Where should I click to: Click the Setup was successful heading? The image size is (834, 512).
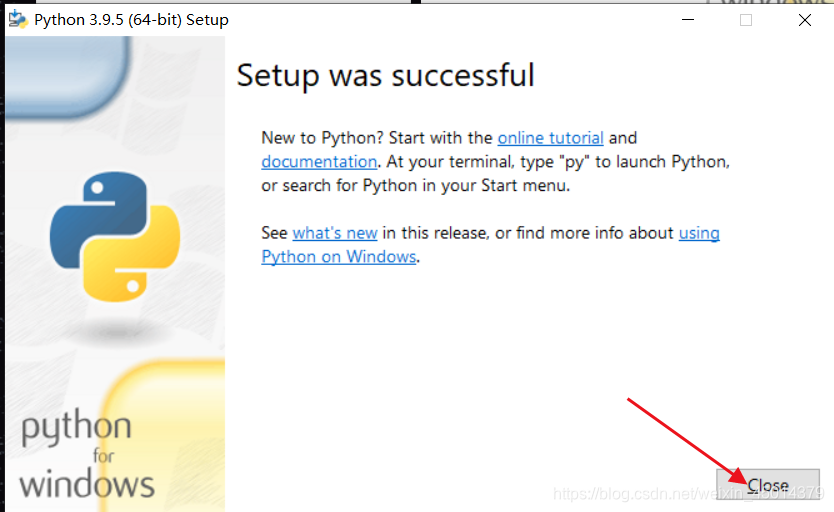[x=386, y=75]
